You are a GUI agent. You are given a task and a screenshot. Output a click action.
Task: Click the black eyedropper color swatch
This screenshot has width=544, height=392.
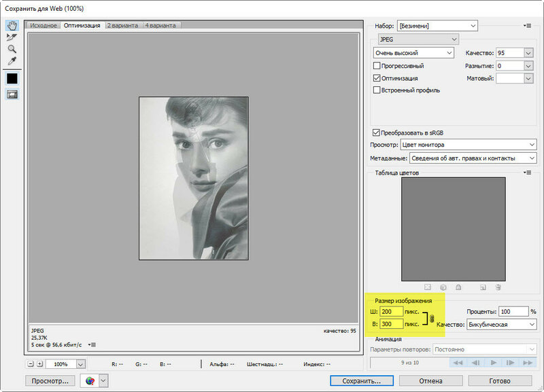coord(12,78)
